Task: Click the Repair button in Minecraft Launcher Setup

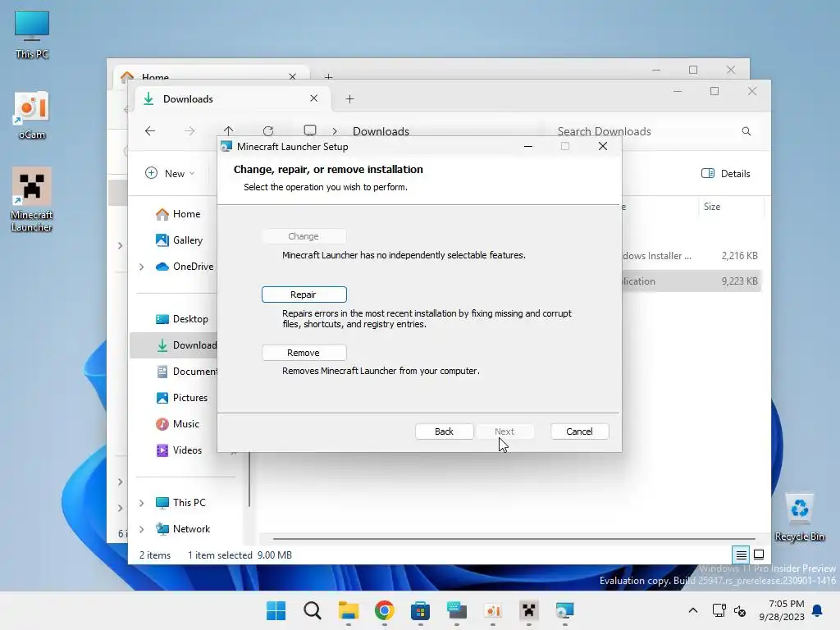Action: click(x=304, y=294)
